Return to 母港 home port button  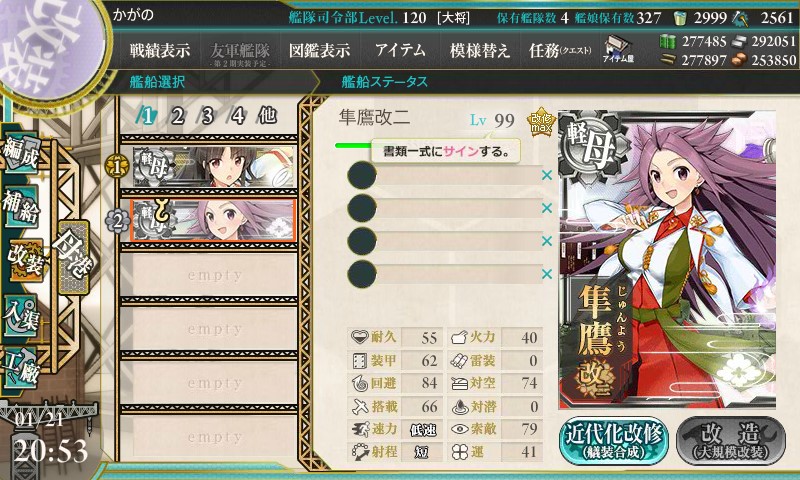point(73,257)
